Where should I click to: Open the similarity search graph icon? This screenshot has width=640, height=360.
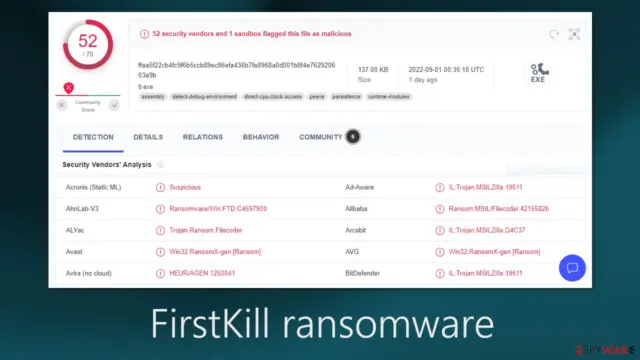click(x=574, y=34)
